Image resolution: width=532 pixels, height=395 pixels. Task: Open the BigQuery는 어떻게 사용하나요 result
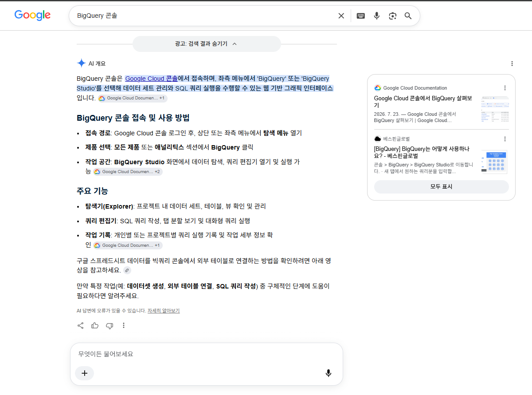click(422, 152)
